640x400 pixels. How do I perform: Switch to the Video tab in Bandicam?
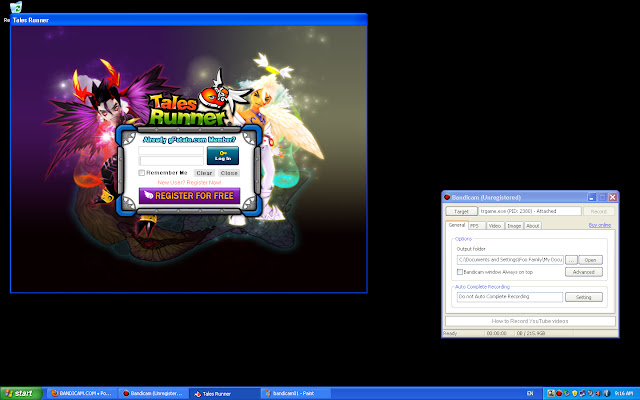495,226
